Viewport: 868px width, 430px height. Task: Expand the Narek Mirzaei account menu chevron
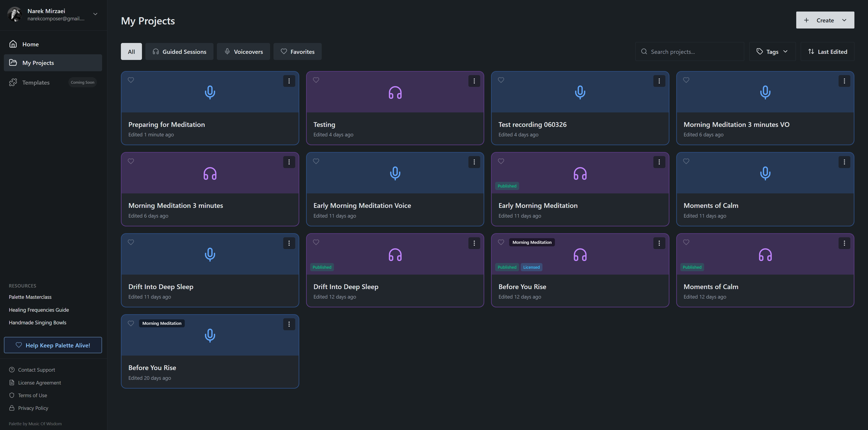(x=95, y=14)
